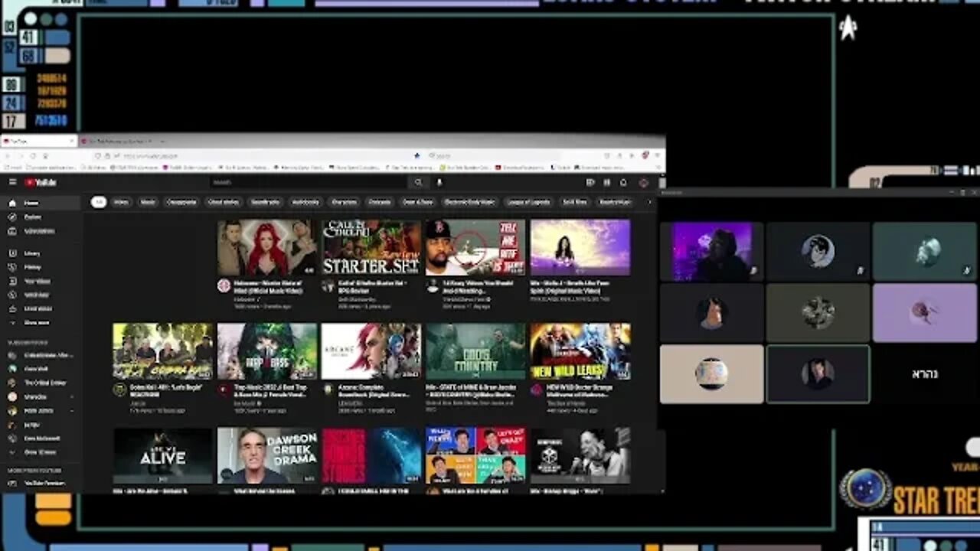Screen dimensions: 980x551
Task: Select the Music filter chip
Action: point(148,202)
